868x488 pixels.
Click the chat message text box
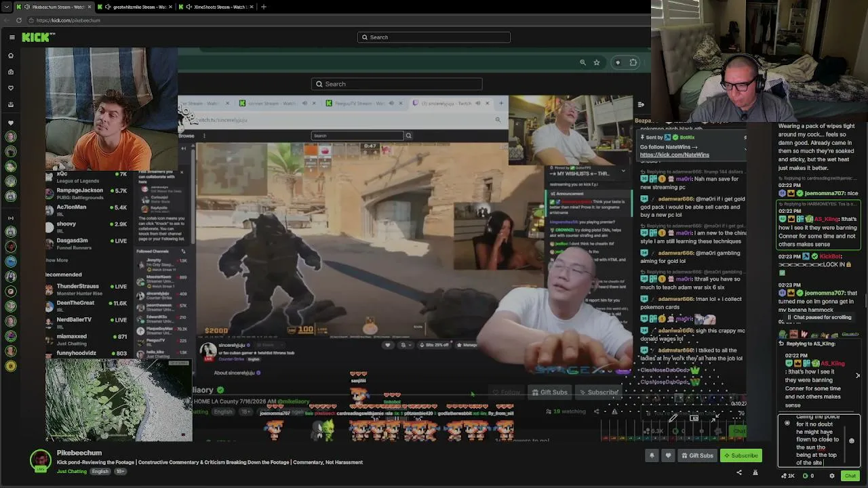[818, 441]
